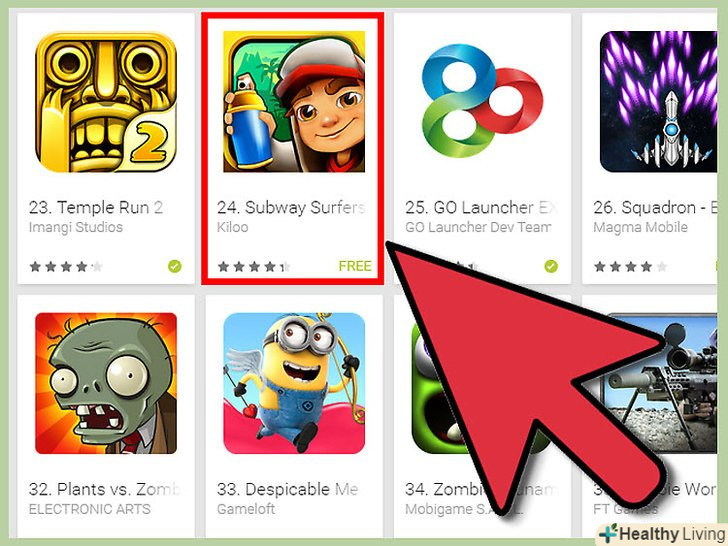
Task: Open the Plants vs. Zombies zombie icon
Action: [x=106, y=384]
